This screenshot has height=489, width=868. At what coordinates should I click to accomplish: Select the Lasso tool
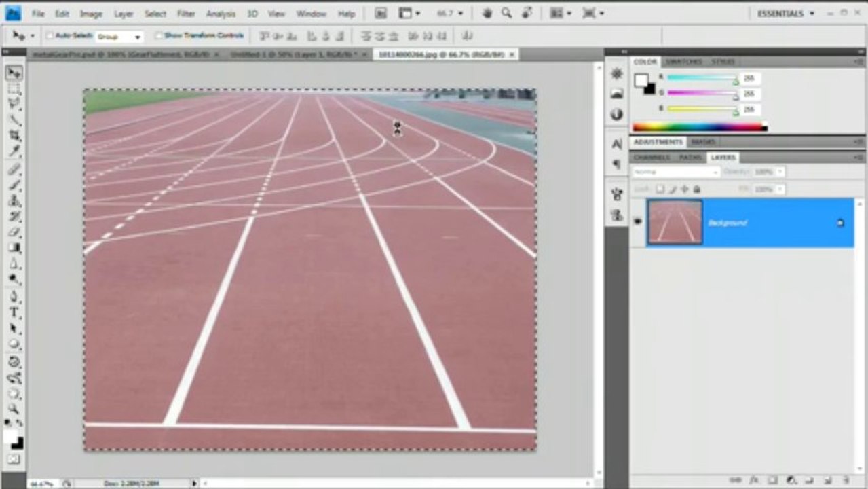[14, 105]
